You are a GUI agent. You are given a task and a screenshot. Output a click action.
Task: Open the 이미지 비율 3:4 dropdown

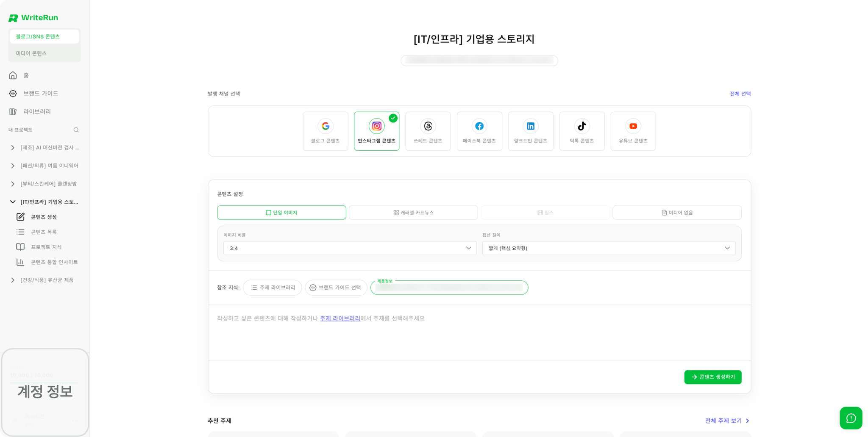click(350, 248)
